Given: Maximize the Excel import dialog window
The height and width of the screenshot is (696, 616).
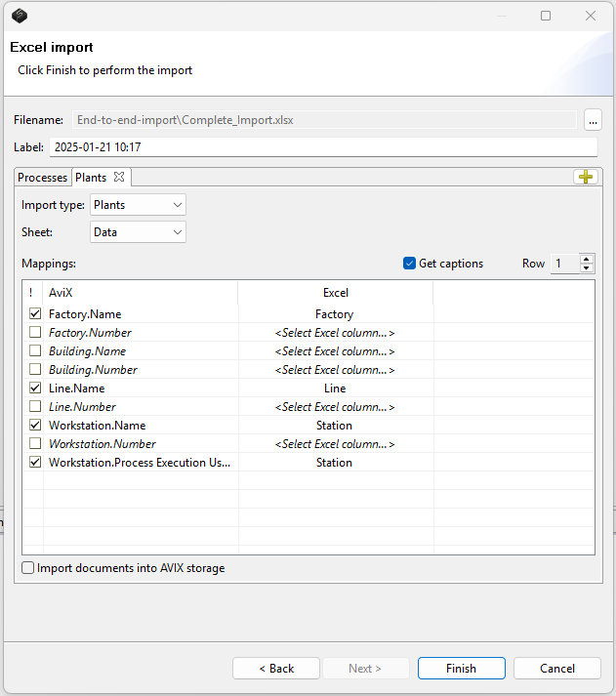Looking at the screenshot, I should [546, 16].
